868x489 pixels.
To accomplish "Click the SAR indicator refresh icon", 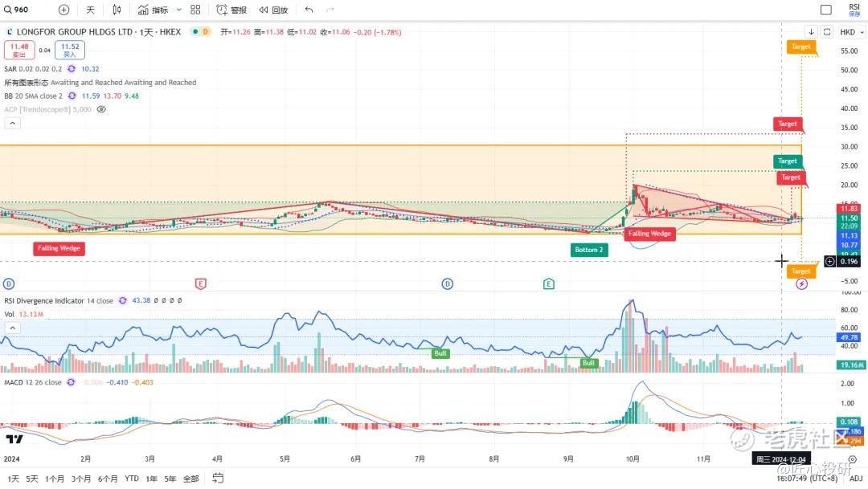I will click(x=72, y=68).
